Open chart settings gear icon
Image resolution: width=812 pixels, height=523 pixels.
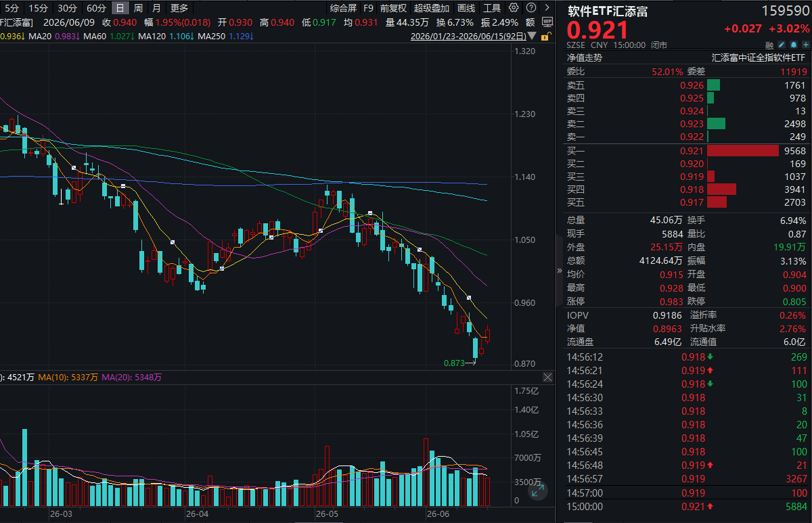click(514, 7)
